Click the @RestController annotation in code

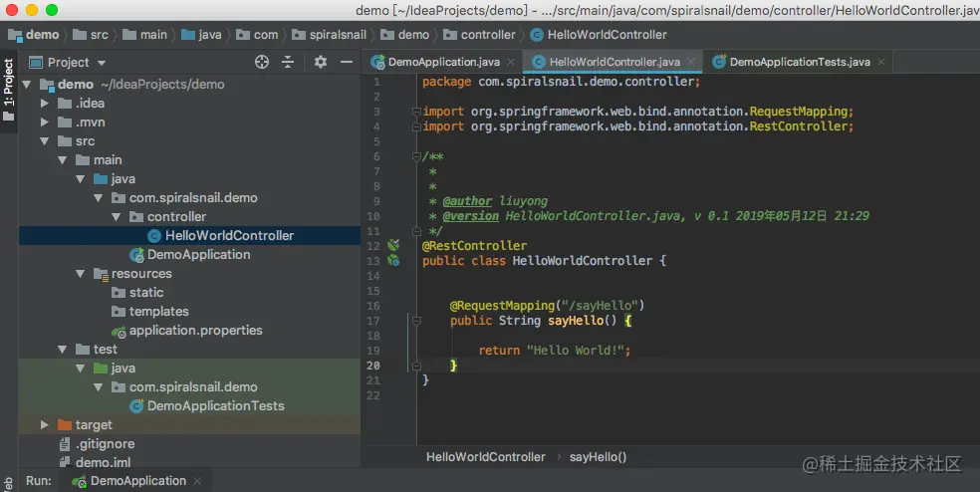[474, 246]
